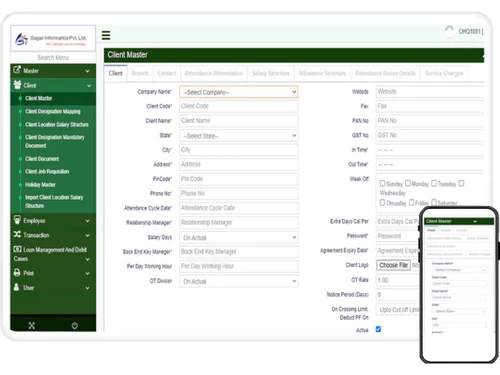500x375 pixels.
Task: Open Holiday Master in sidebar
Action: click(40, 184)
